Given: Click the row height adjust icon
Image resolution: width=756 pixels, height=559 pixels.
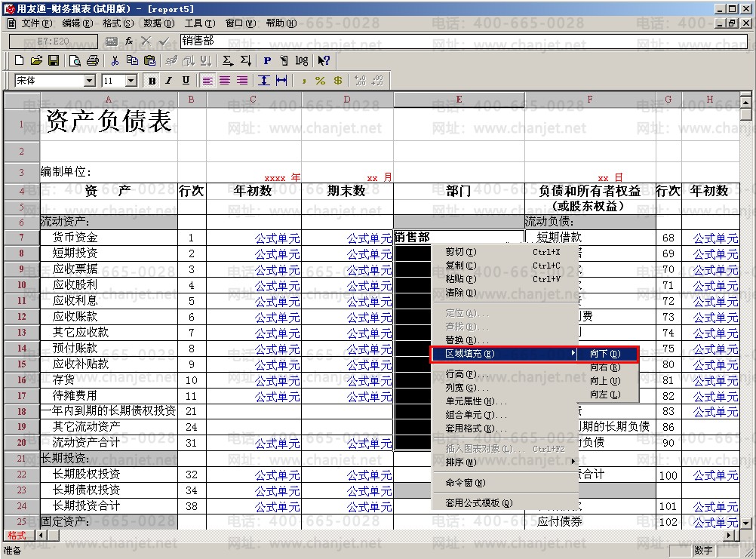Looking at the screenshot, I should pos(264,81).
